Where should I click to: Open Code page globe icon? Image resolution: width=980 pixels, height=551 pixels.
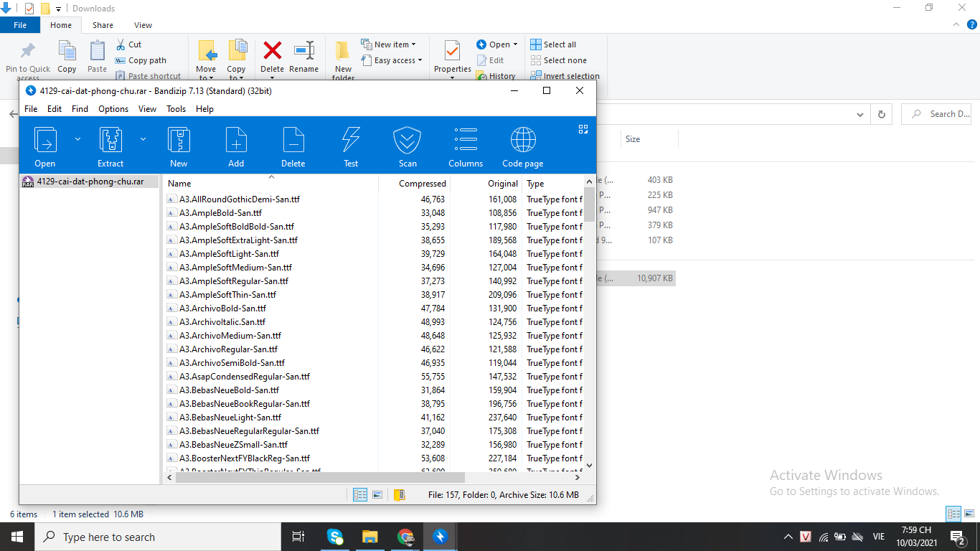click(523, 140)
